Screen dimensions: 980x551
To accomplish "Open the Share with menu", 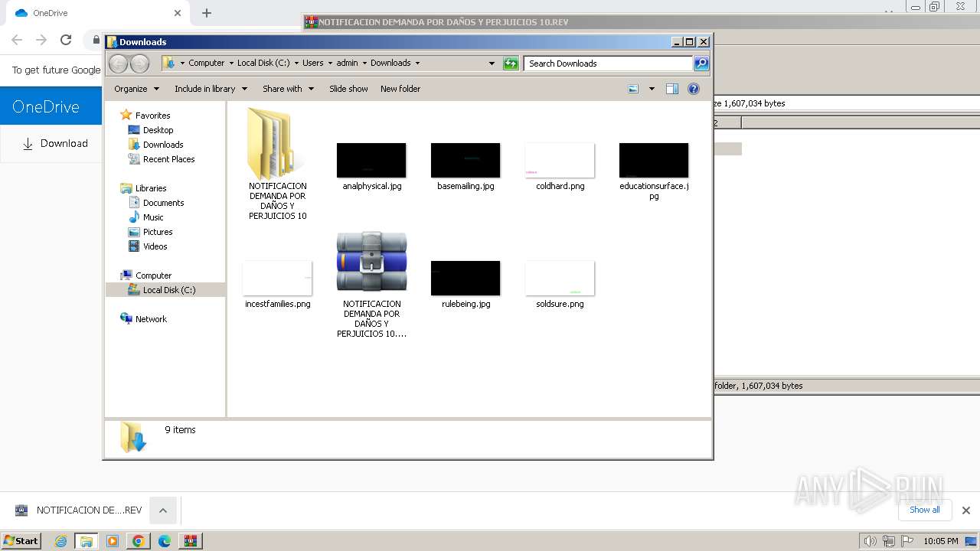I will tap(288, 89).
